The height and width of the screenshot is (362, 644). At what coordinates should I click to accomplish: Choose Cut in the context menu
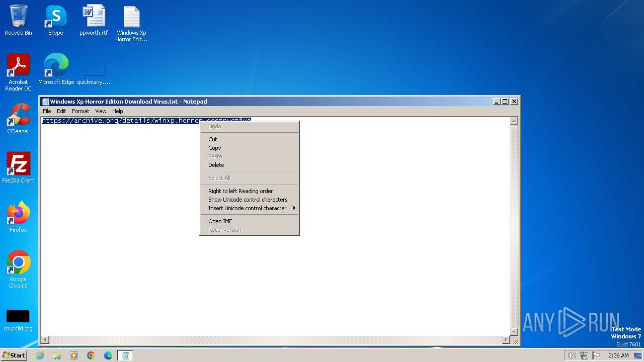[249, 139]
